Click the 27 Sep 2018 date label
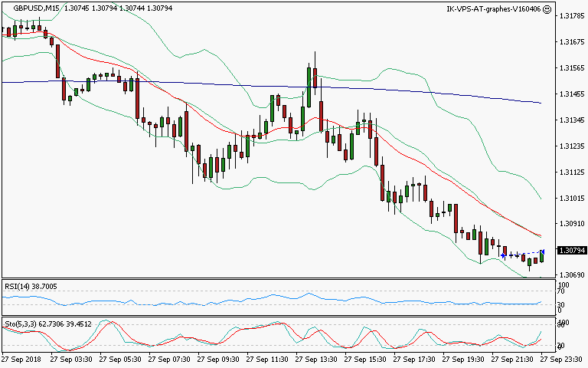Viewport: 588px width, 368px height. pos(21,359)
